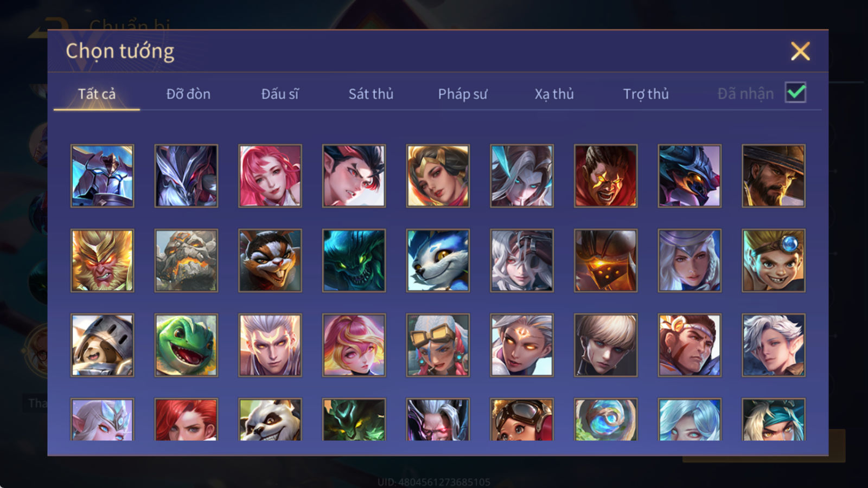
Task: Filter heroes by Xạ thủ
Action: pos(554,94)
